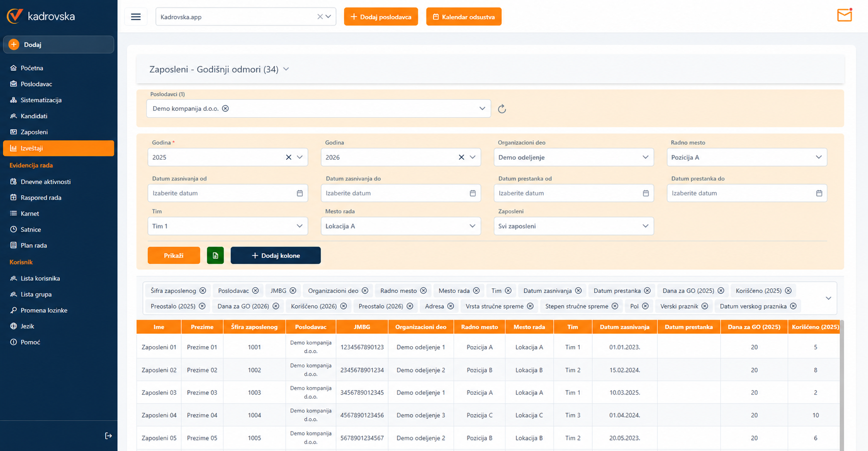Open the Tim dropdown
868x451 pixels.
pyautogui.click(x=228, y=226)
